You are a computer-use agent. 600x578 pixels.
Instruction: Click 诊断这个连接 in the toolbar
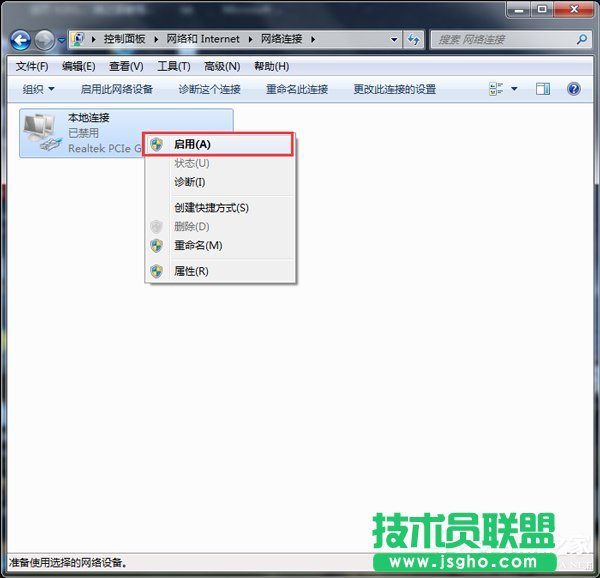(x=209, y=90)
